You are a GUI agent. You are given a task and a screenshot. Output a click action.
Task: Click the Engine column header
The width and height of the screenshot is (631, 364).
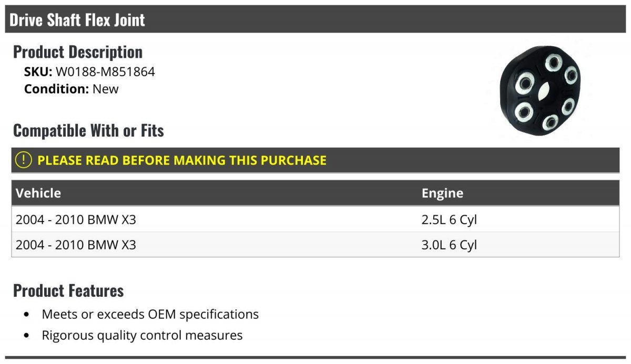coord(442,193)
